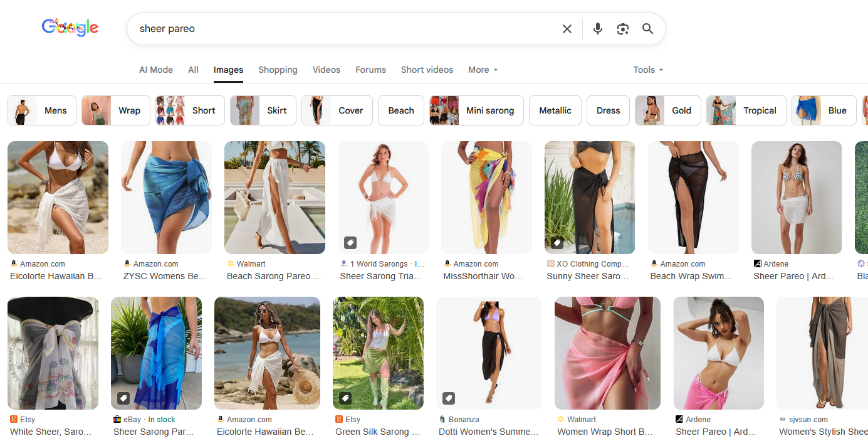Open the Walmart pink wrap short image
This screenshot has width=868, height=441.
pos(607,353)
